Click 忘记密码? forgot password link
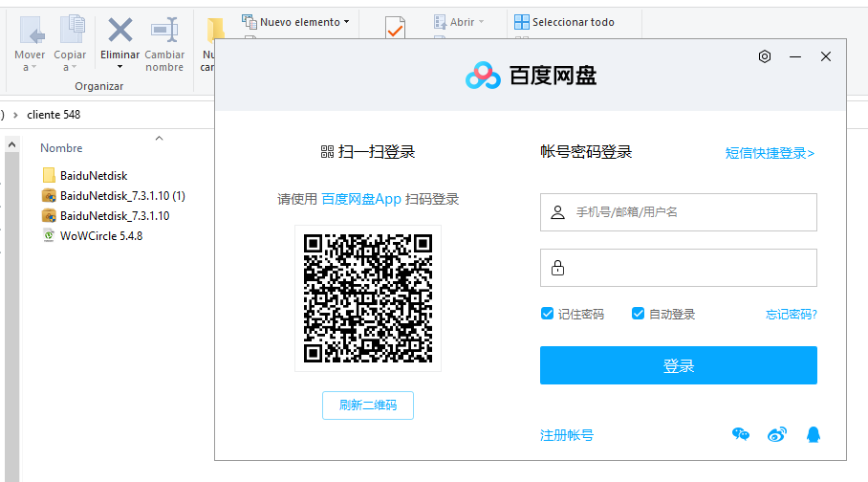The height and width of the screenshot is (482, 868). [792, 314]
